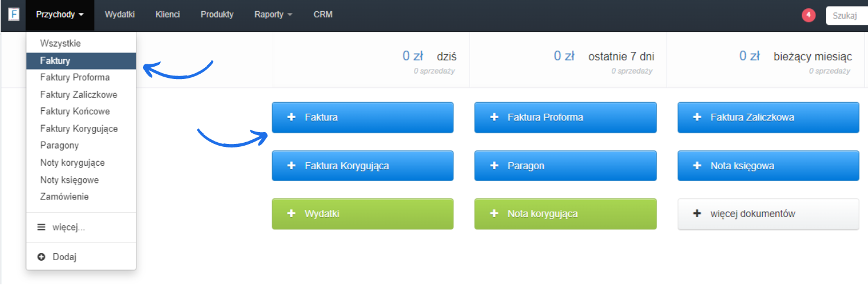Click plus icon on green Wydatki button
Image resolution: width=868 pixels, height=292 pixels.
coord(291,214)
